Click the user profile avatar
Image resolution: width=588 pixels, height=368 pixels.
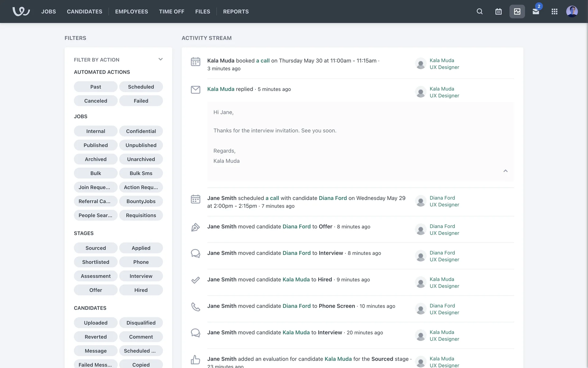(x=572, y=11)
